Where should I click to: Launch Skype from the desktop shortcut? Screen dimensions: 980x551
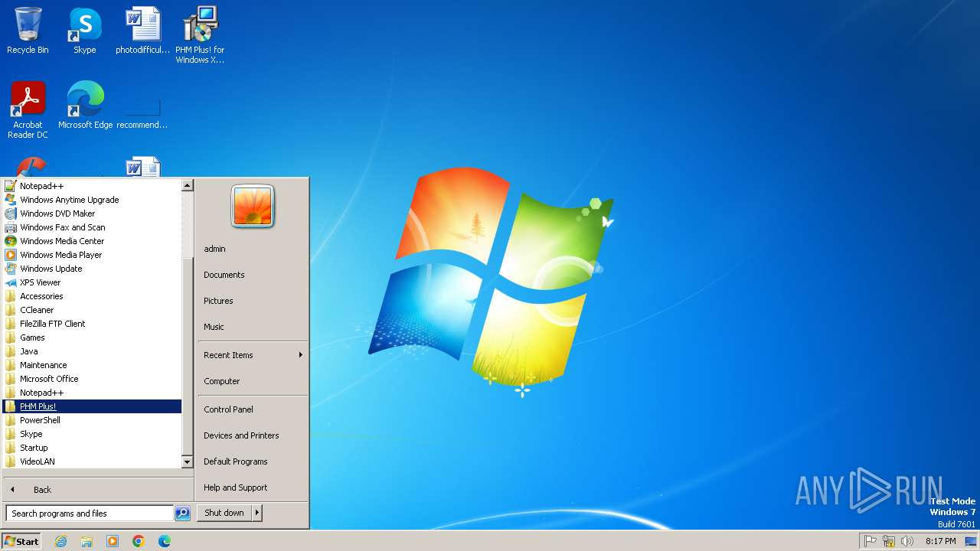click(x=85, y=31)
